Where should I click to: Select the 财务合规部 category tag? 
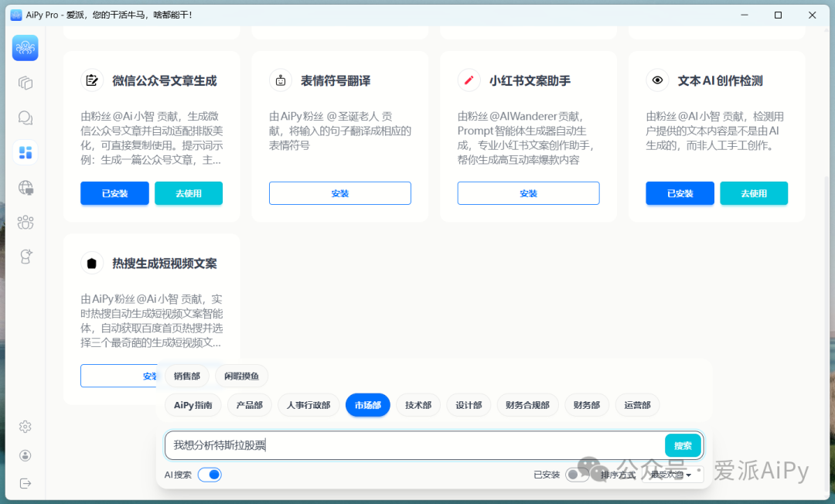point(527,406)
